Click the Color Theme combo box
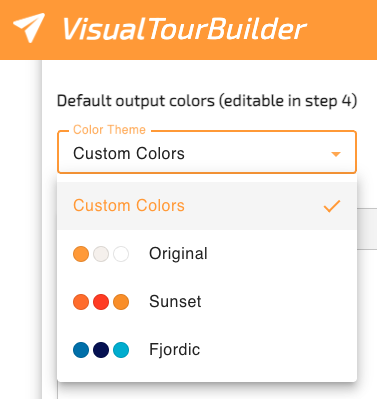The image size is (377, 399). [x=207, y=152]
